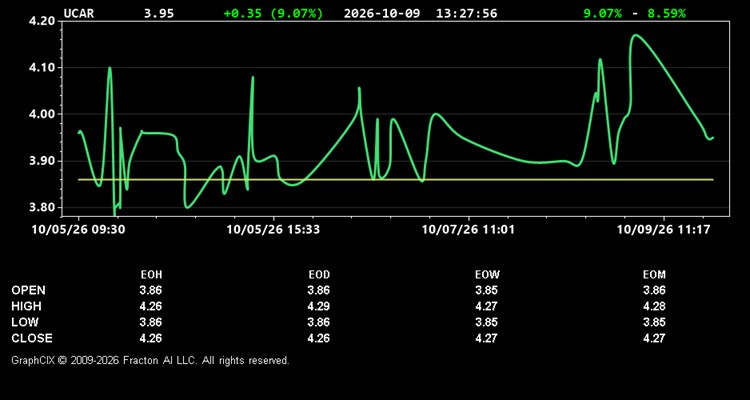The width and height of the screenshot is (750, 400).
Task: Click the HIGH row label
Action: click(27, 306)
